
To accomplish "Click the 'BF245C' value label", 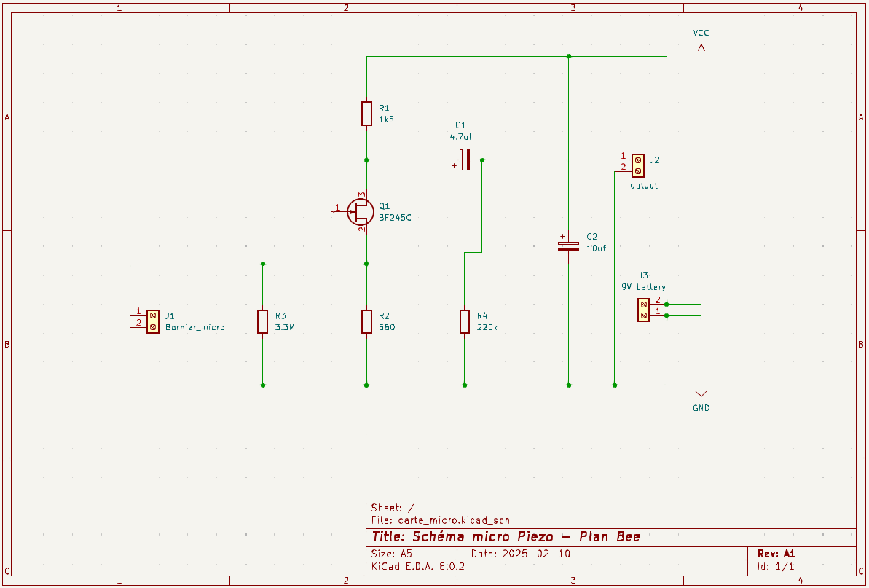I will click(395, 218).
